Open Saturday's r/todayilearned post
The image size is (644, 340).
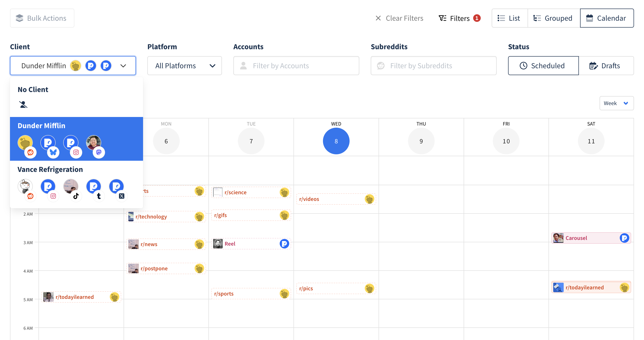click(x=591, y=287)
